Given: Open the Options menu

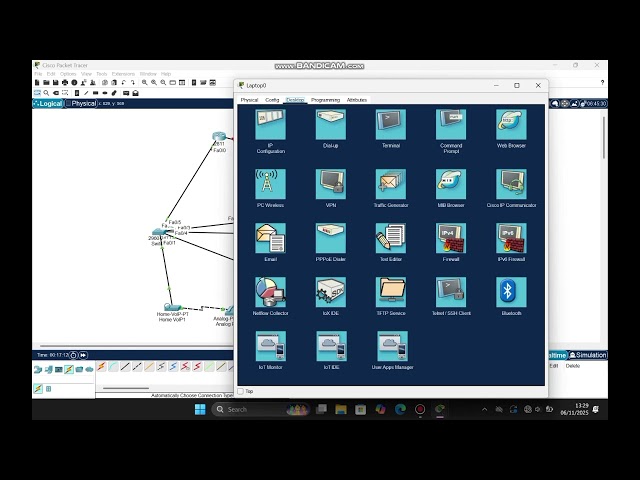Looking at the screenshot, I should coord(68,74).
